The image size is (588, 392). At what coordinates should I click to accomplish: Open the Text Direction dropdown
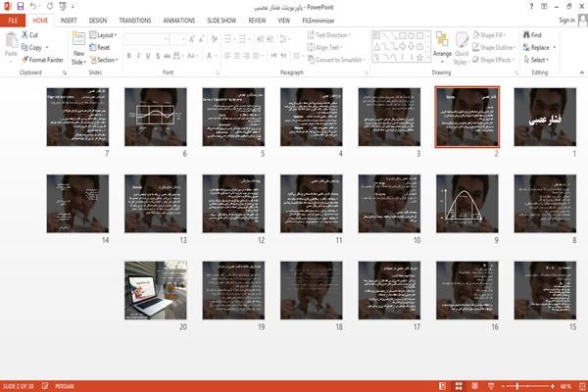pyautogui.click(x=329, y=35)
